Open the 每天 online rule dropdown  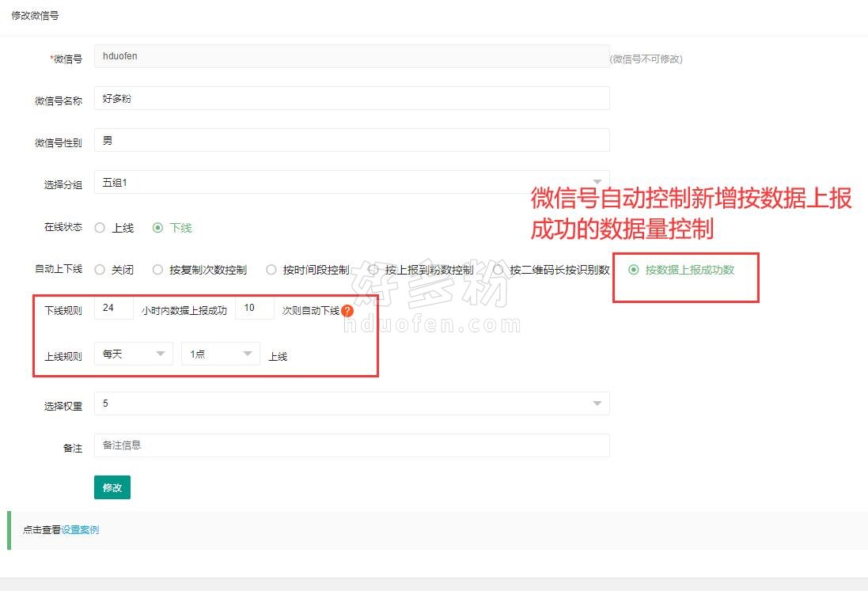(x=134, y=354)
